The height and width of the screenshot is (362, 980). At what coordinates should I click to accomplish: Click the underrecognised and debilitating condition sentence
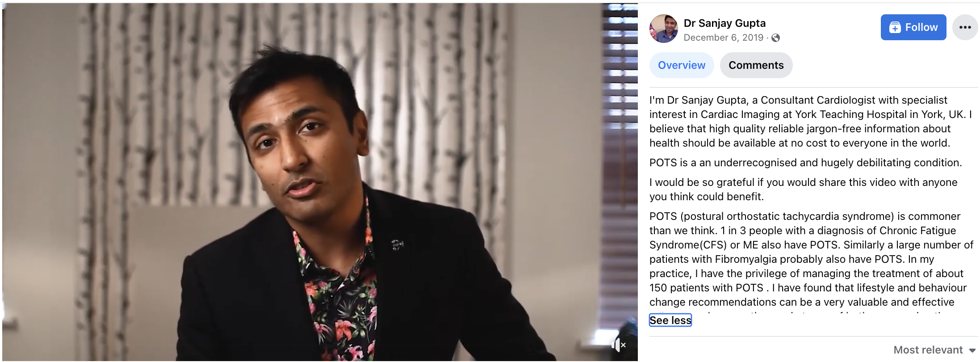805,163
